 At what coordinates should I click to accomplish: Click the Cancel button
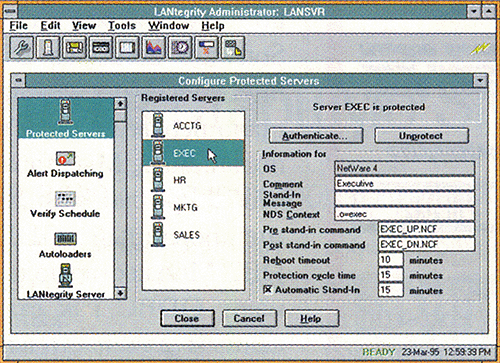(249, 318)
